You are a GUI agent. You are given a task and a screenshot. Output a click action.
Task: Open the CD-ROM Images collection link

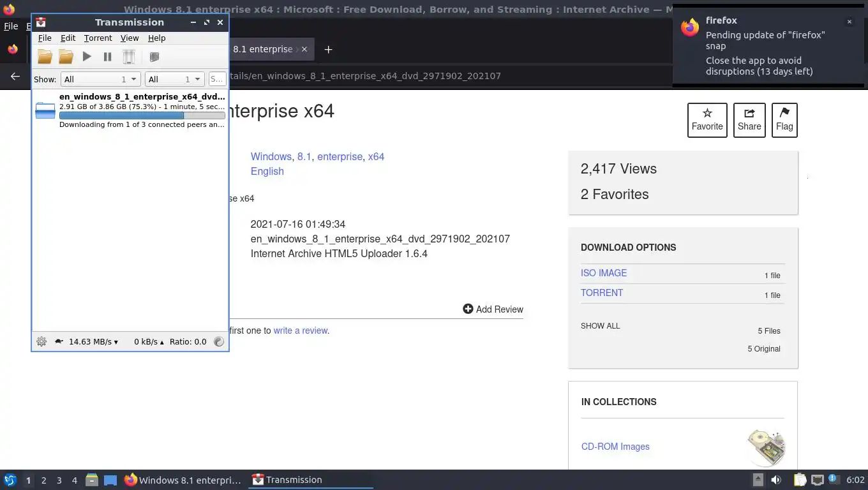(615, 447)
